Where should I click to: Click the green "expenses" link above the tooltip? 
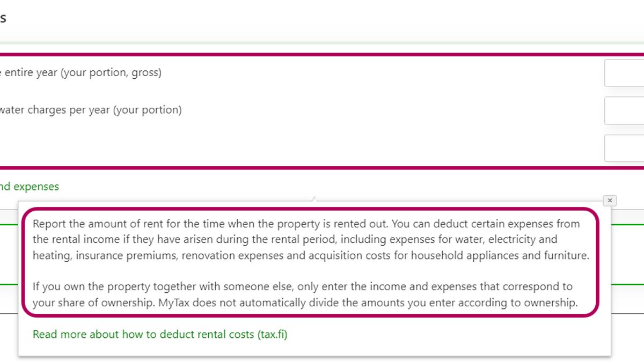30,187
